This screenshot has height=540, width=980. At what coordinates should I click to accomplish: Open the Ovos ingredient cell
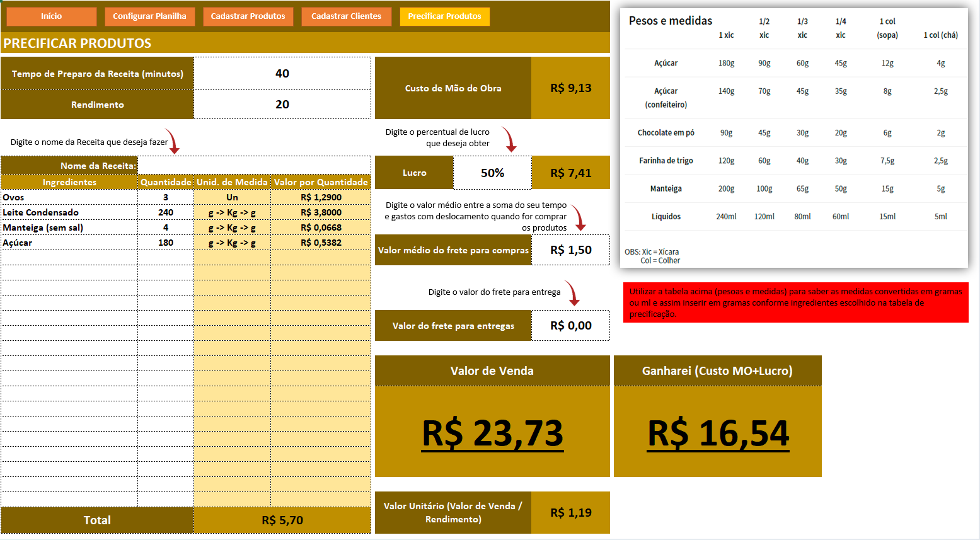[x=69, y=197]
